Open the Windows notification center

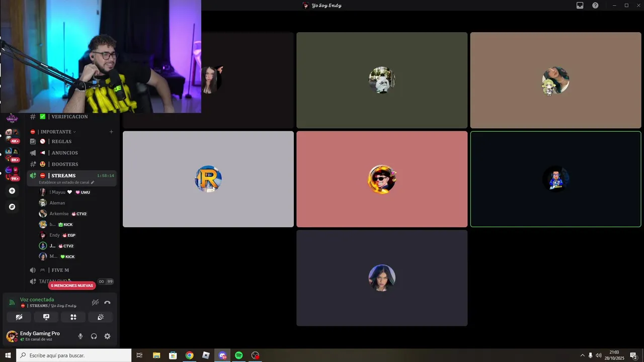633,355
